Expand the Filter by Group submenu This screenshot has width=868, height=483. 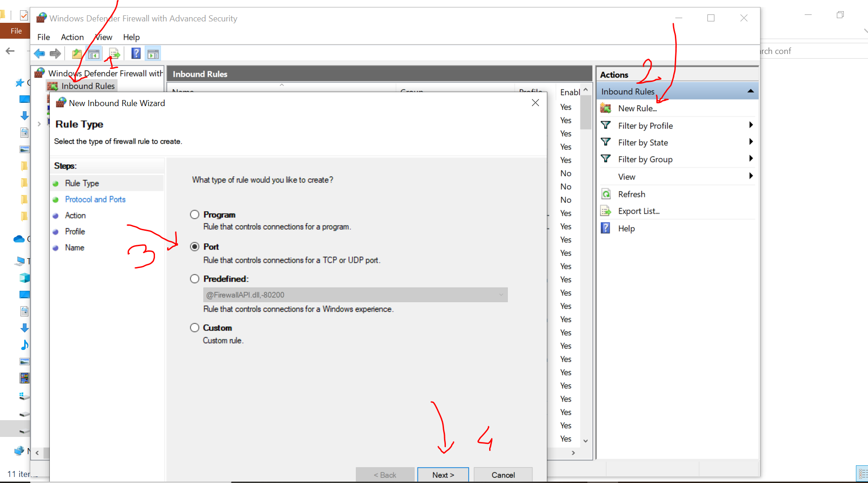click(751, 158)
